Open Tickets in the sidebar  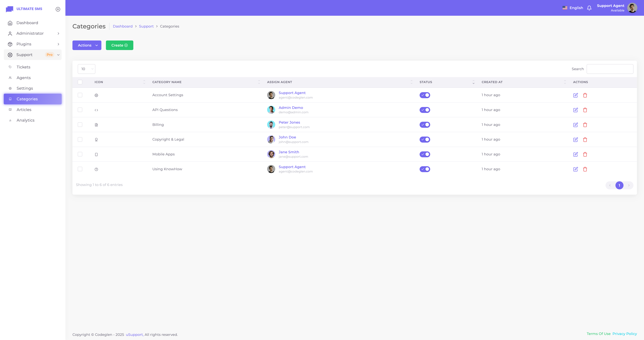pos(24,67)
